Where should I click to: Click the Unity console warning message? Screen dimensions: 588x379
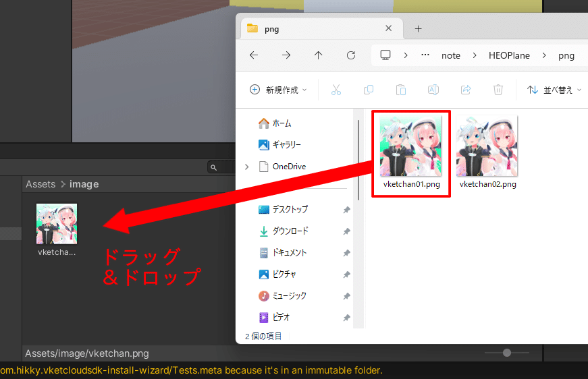(191, 370)
